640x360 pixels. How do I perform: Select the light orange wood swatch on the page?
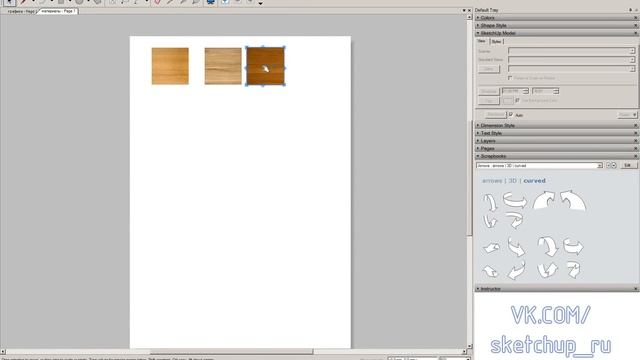170,66
